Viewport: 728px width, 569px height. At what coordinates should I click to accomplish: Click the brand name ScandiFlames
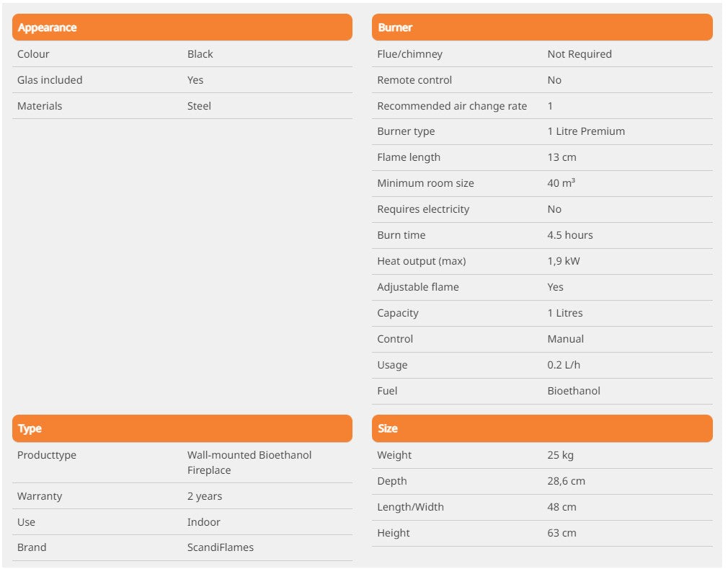(x=221, y=547)
